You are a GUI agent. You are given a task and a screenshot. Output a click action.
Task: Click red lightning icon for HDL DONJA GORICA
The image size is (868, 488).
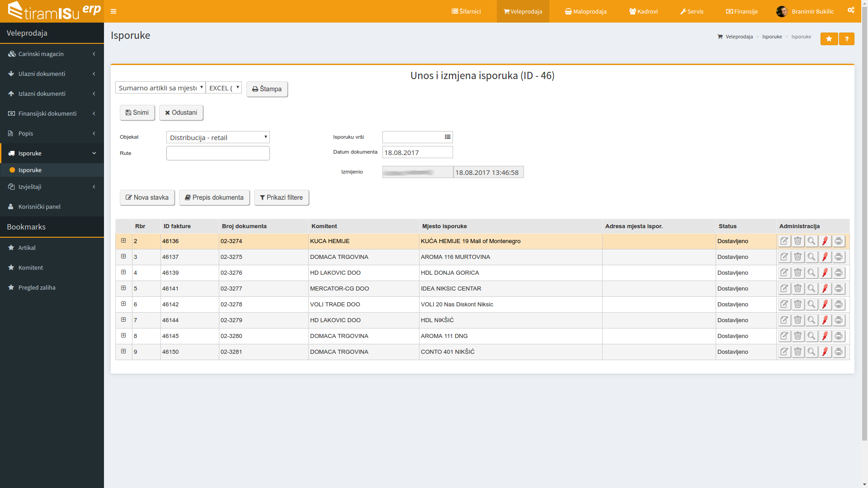825,273
